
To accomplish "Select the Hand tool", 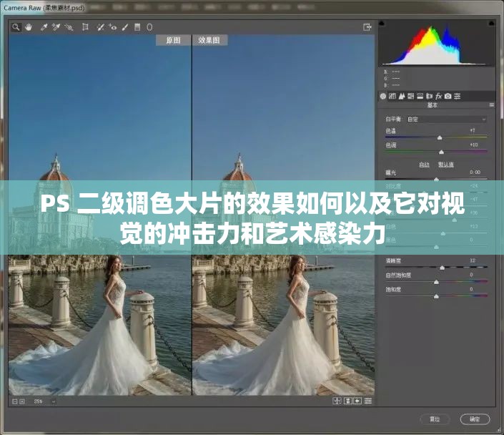I will coord(29,27).
